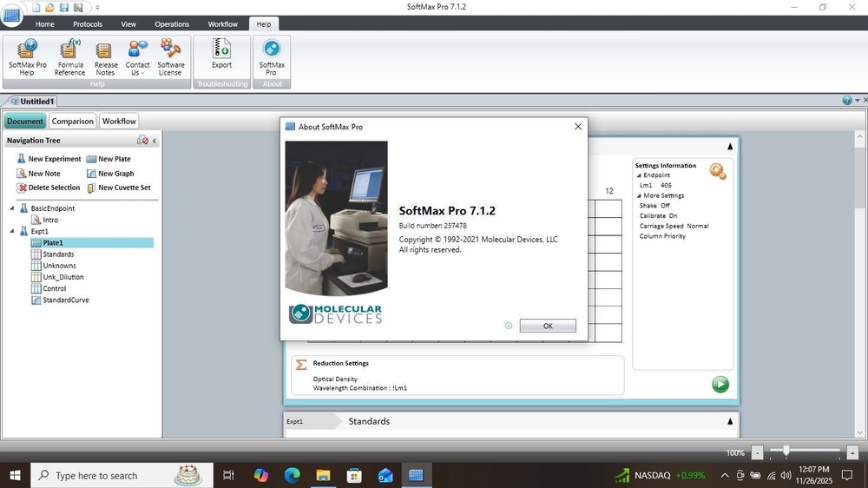Image resolution: width=868 pixels, height=488 pixels.
Task: Select Unk_Dilution group in tree
Action: point(57,277)
